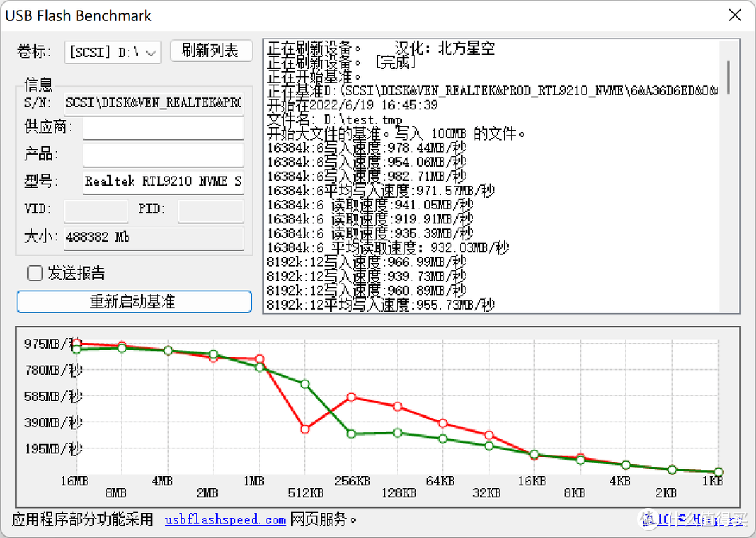The width and height of the screenshot is (756, 538).
Task: Click the 大小 field showing 488382 Mb
Action: 154,237
